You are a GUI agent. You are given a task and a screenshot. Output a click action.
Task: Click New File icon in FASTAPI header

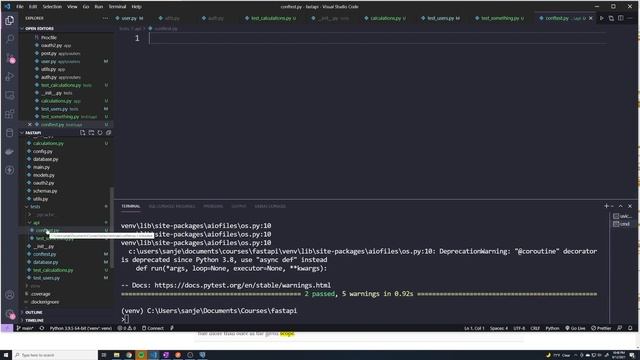pos(82,133)
